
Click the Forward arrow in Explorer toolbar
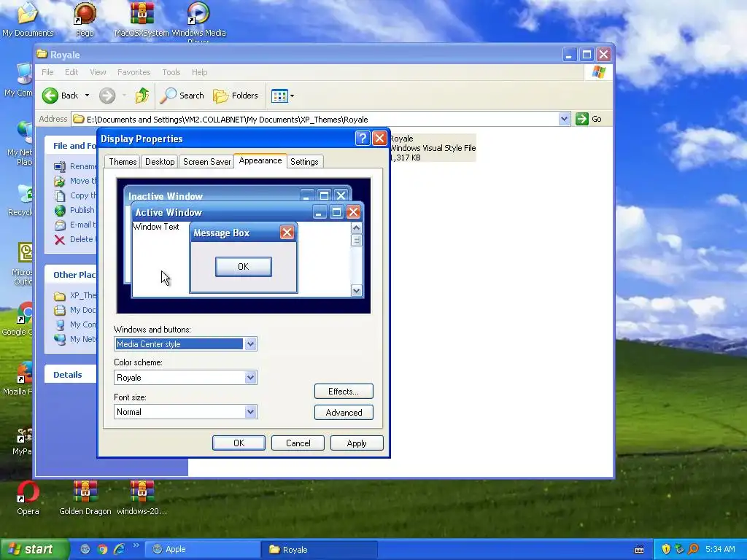click(107, 96)
